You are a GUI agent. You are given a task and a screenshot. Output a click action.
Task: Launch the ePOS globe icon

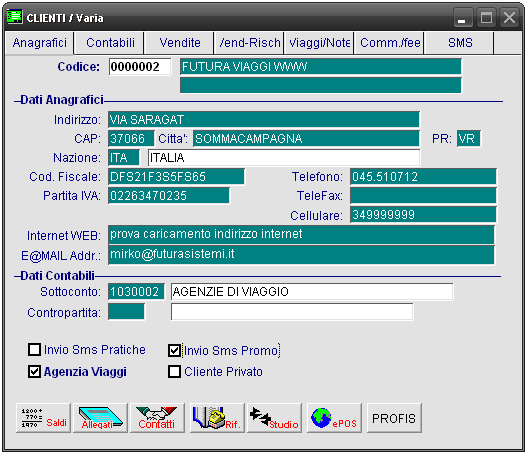click(x=334, y=418)
